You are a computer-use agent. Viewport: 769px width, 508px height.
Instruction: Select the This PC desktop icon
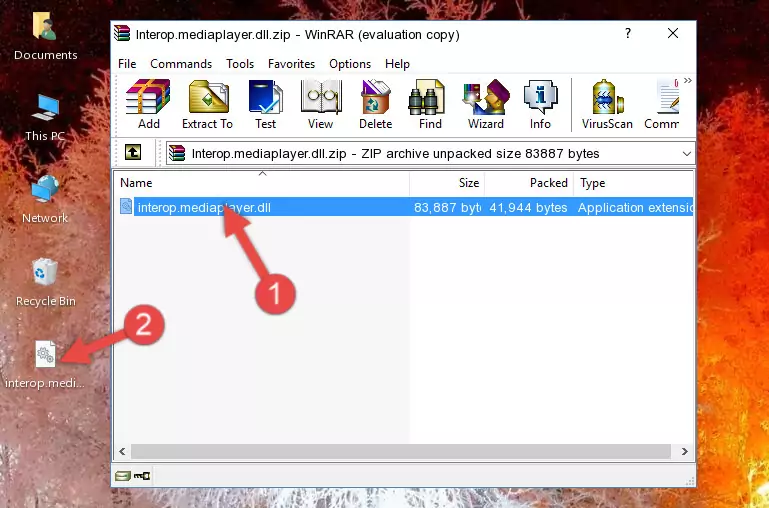coord(45,118)
